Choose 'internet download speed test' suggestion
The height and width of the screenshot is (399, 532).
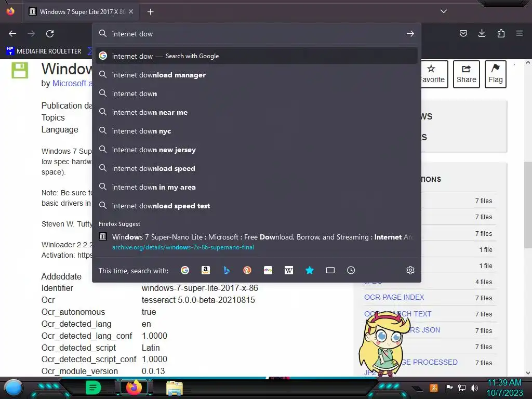coord(257,206)
